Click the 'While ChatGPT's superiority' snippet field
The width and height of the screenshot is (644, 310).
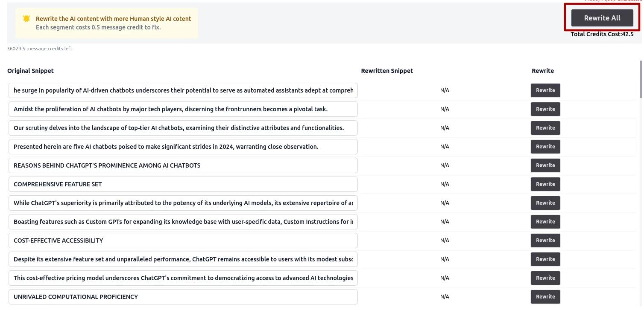183,203
